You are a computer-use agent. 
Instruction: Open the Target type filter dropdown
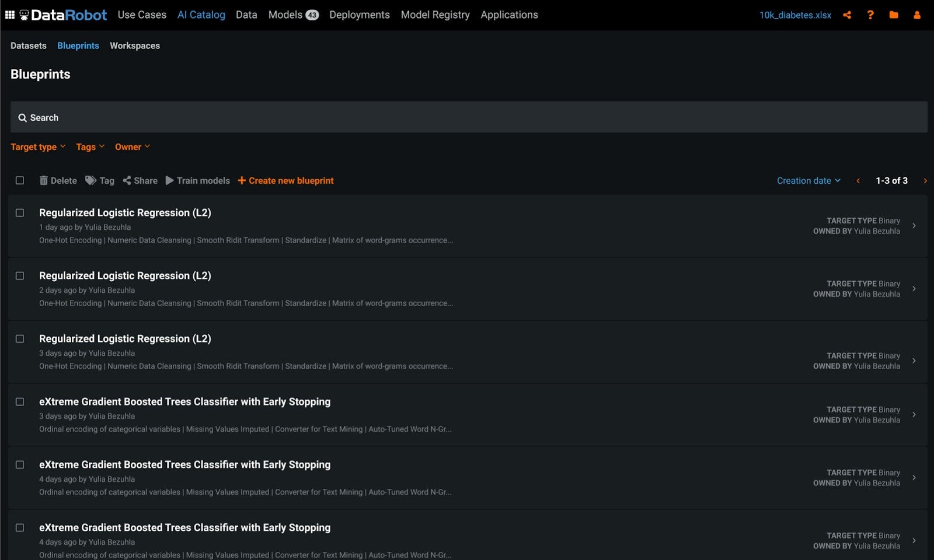[x=38, y=147]
